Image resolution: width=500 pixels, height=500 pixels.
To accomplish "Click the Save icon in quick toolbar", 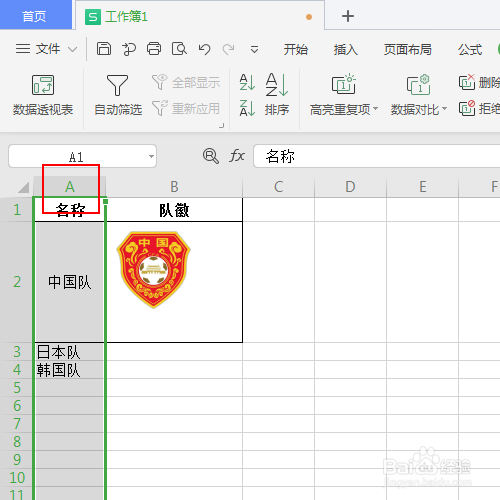I will coord(104,49).
